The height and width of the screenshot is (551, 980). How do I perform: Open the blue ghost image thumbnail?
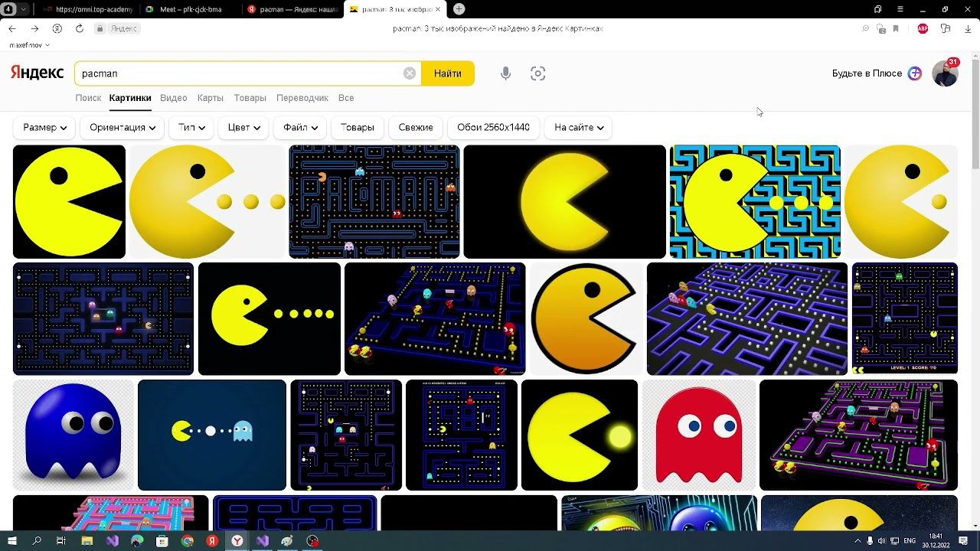tap(73, 435)
